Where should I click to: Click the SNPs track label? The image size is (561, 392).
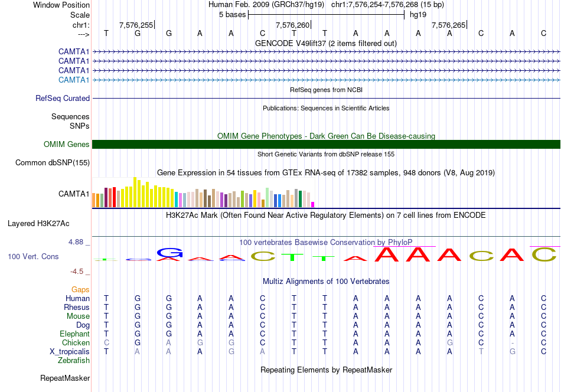(80, 126)
